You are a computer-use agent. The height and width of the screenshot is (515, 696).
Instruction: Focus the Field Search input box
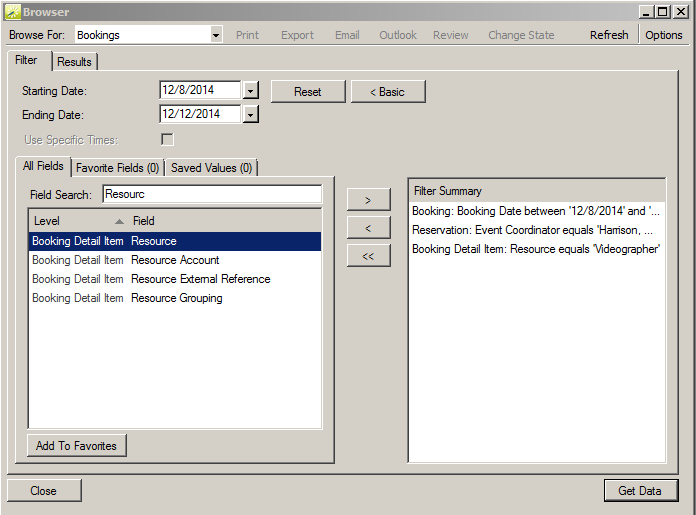pyautogui.click(x=212, y=194)
